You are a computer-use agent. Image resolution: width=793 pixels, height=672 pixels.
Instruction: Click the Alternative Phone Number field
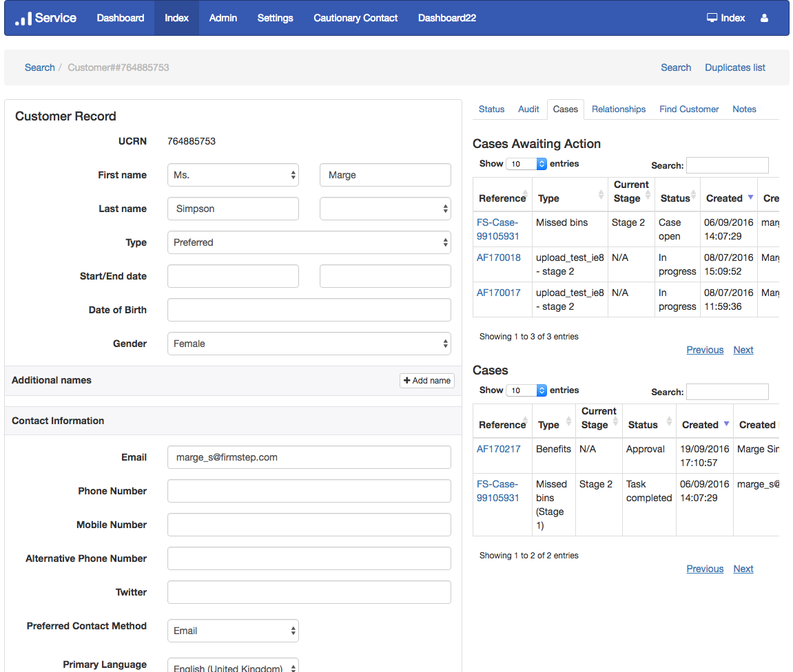coord(309,558)
